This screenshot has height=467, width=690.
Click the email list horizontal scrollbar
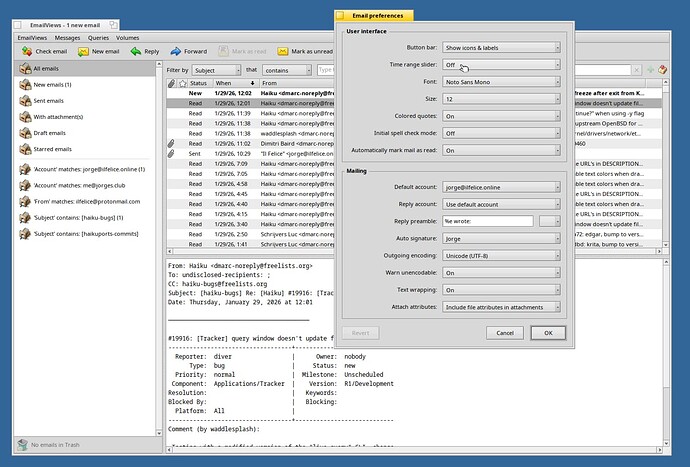click(x=414, y=251)
